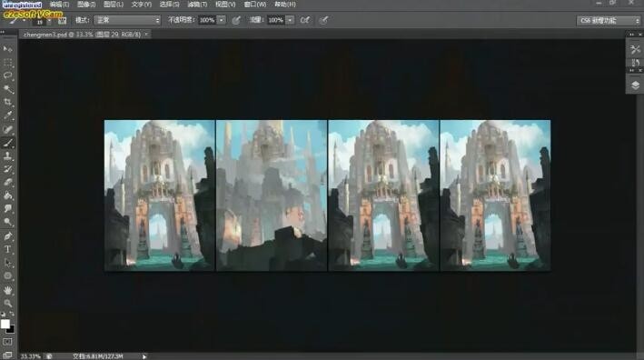Open the Filter (T) menu
Screen dimensions: 644x360
coord(197,5)
